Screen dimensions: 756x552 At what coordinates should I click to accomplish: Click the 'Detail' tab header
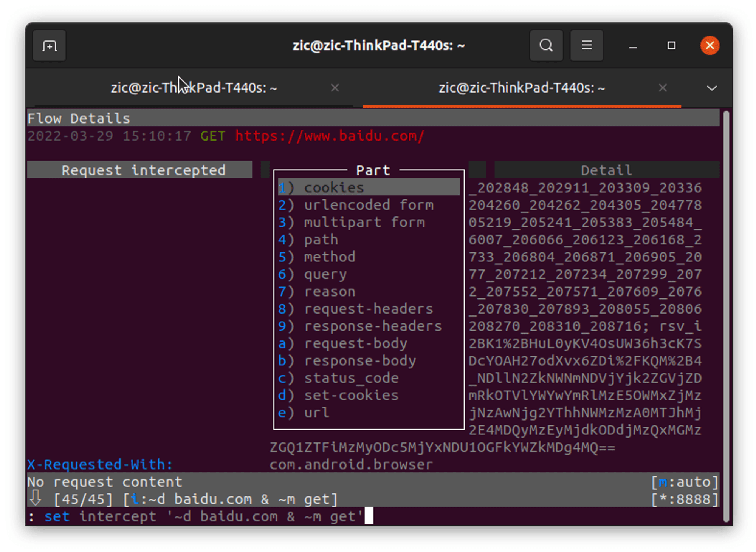point(607,170)
